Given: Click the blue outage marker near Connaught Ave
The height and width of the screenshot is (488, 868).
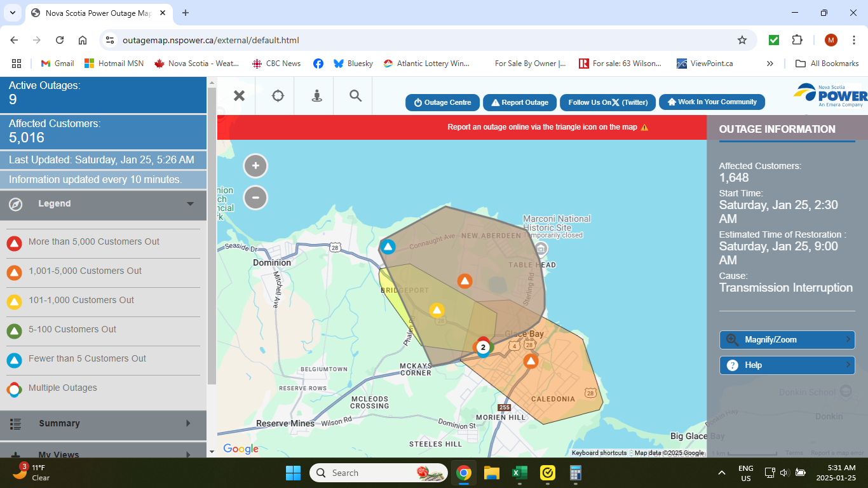Looking at the screenshot, I should [387, 247].
